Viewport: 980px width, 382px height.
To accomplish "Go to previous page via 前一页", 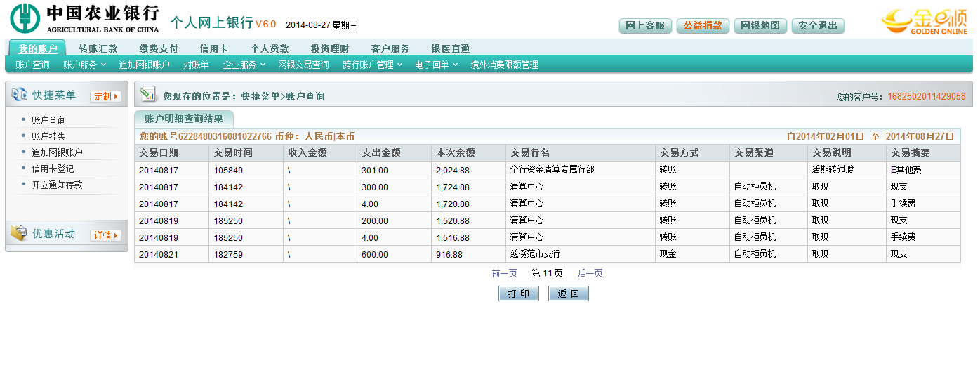I will pos(504,273).
